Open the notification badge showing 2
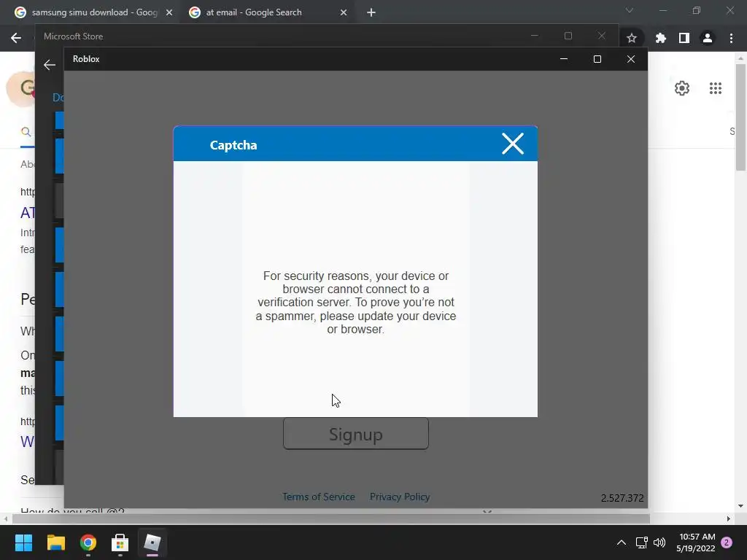Viewport: 747px width, 560px height. [727, 542]
